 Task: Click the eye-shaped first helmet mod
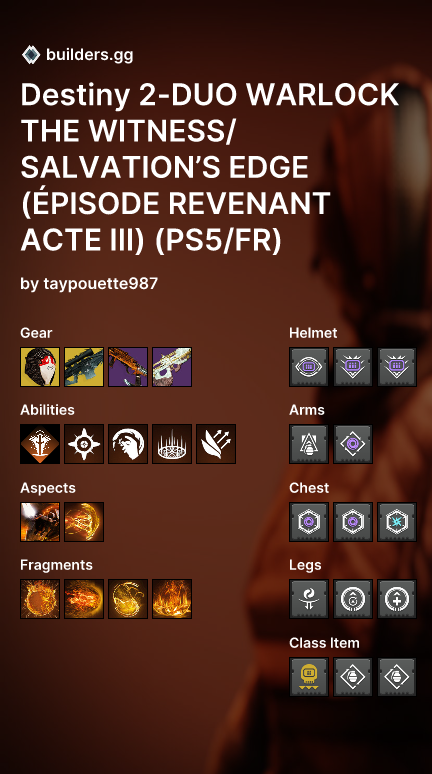(309, 367)
